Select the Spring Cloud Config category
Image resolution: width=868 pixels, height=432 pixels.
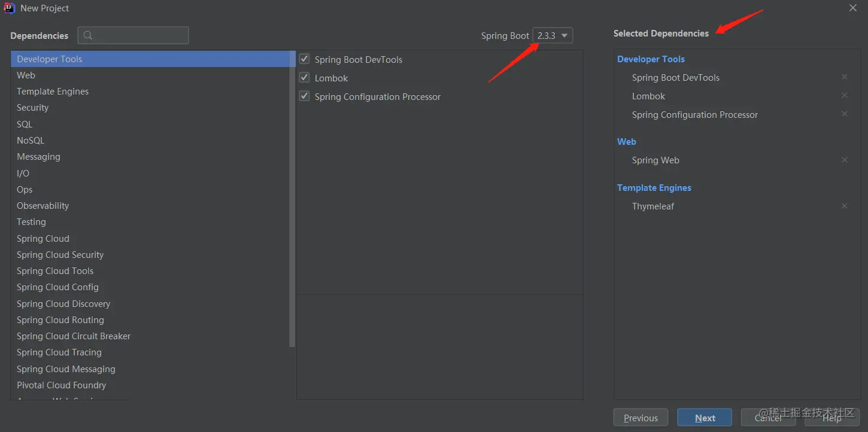(150, 287)
